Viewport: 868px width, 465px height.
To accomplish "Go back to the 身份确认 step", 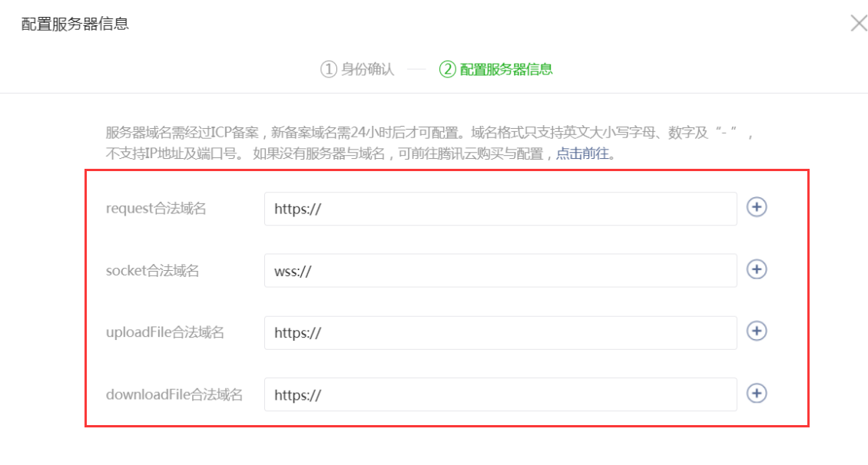I will coord(367,69).
